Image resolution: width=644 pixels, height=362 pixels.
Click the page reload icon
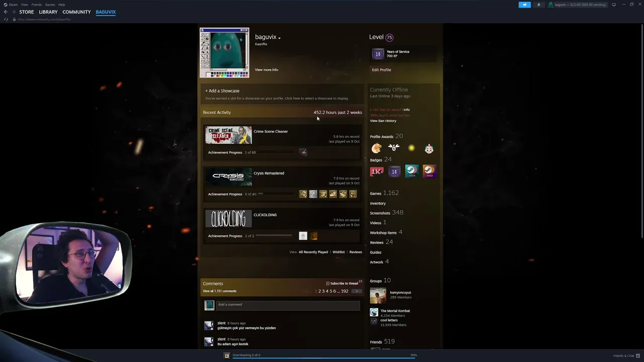click(x=6, y=19)
